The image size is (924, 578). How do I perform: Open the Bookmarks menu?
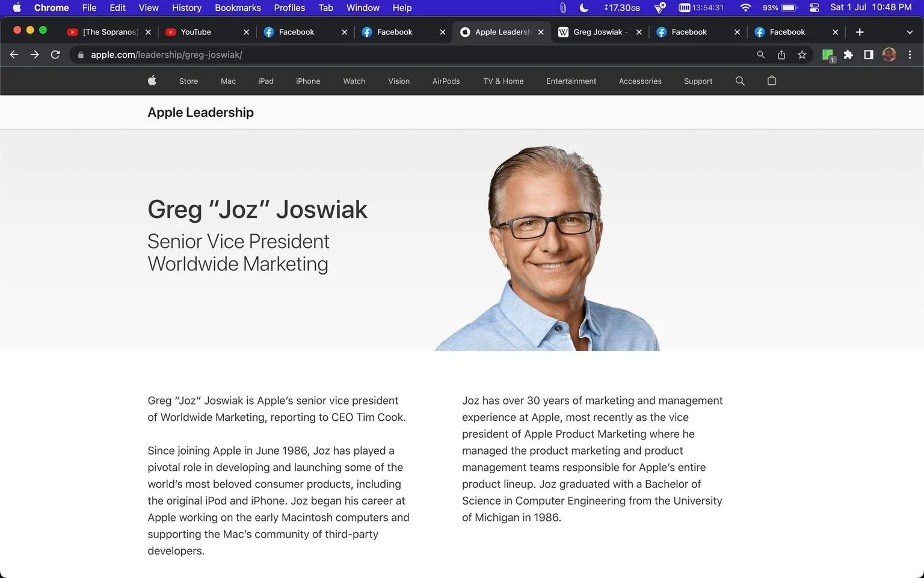click(237, 8)
